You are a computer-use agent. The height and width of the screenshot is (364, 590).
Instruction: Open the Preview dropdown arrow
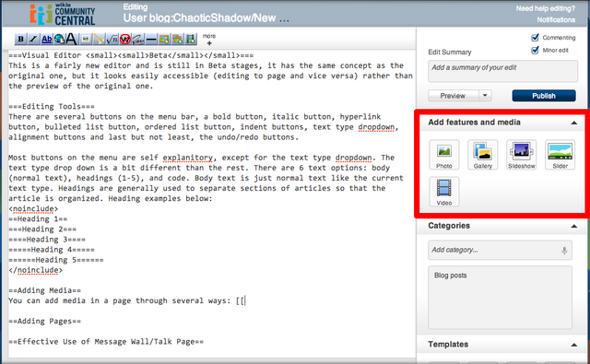pyautogui.click(x=485, y=96)
